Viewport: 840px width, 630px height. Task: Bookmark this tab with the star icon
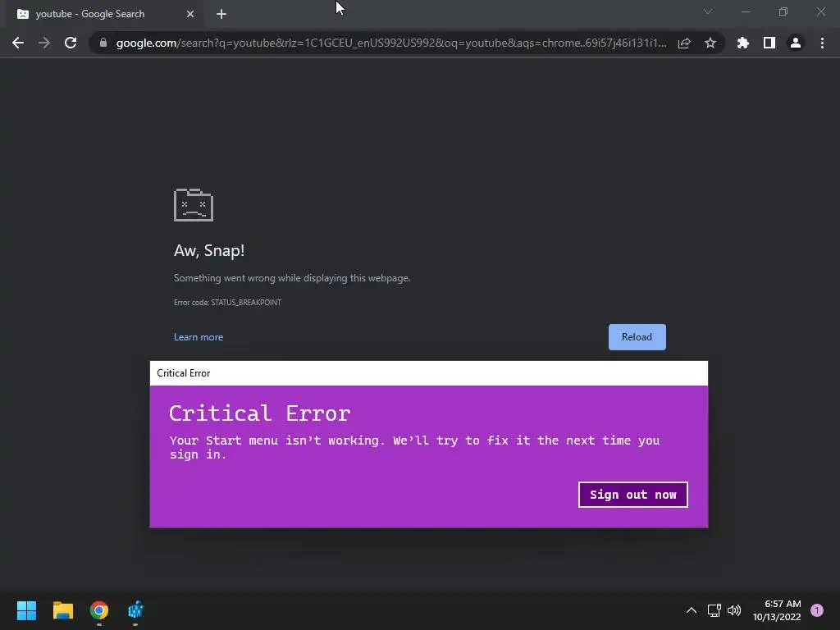(710, 43)
